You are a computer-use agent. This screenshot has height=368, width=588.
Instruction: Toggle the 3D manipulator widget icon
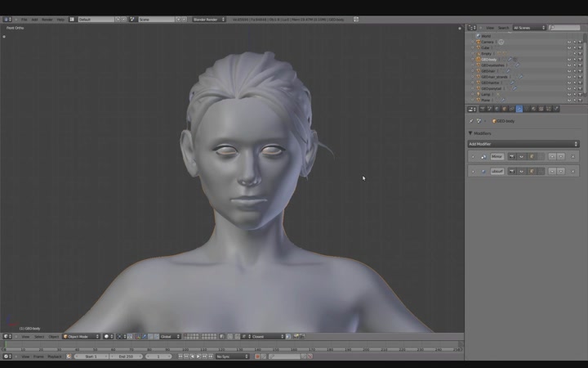point(138,336)
